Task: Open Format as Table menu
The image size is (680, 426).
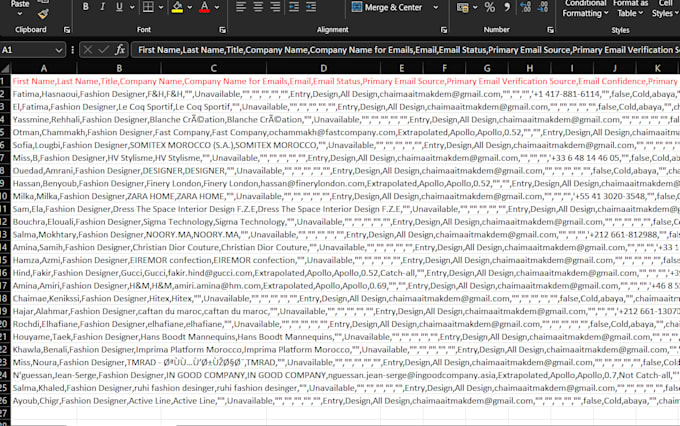Action: pos(630,8)
